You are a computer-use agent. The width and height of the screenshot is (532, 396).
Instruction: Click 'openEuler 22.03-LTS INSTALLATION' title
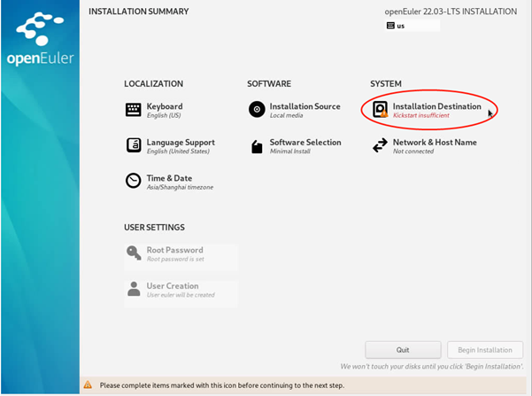(x=451, y=12)
